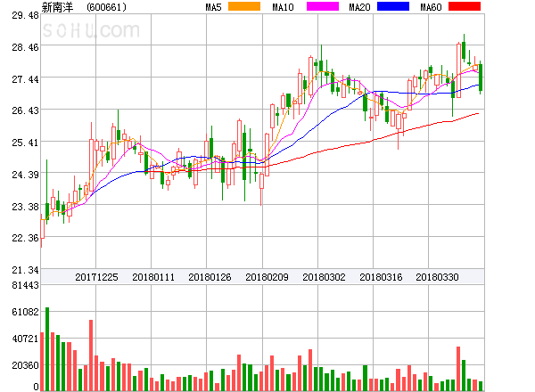Click the magenta MA10 legend swatch
Image resolution: width=535 pixels, height=392 pixels.
pyautogui.click(x=323, y=6)
